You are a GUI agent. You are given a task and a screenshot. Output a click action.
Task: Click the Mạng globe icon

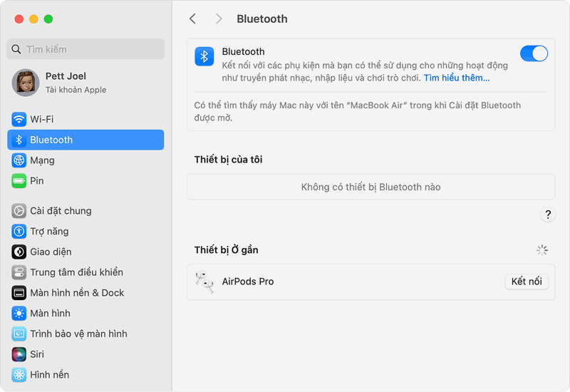click(19, 160)
